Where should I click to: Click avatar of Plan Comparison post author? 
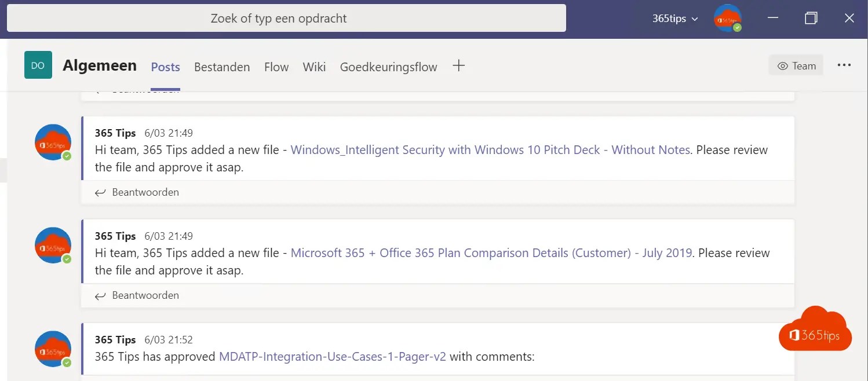click(53, 246)
